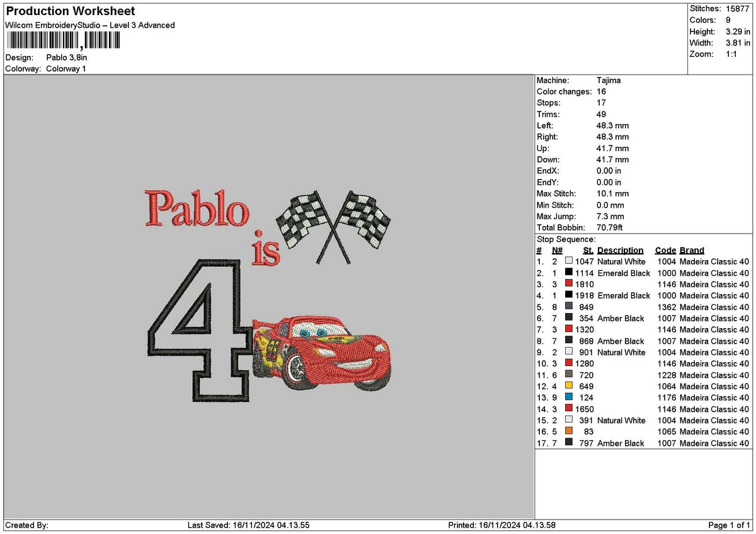Click the "Left:" measurement label
Image resolution: width=756 pixels, height=534 pixels.
tap(545, 126)
